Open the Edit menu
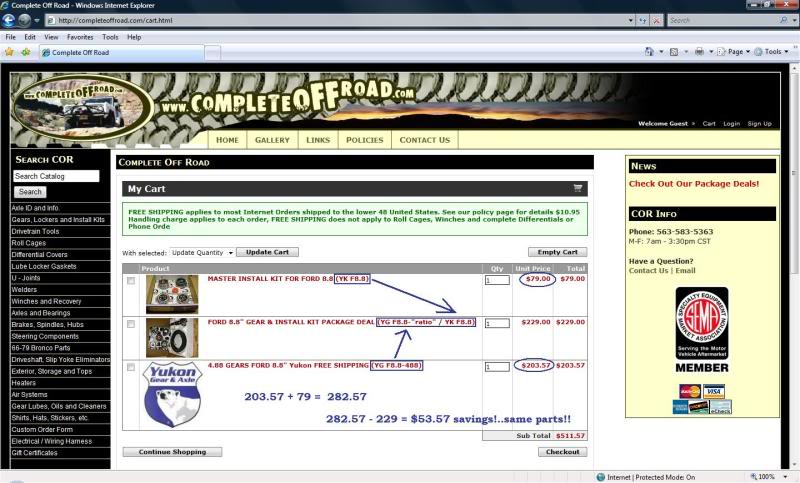Screen dimensions: 800x483 (x=30, y=37)
